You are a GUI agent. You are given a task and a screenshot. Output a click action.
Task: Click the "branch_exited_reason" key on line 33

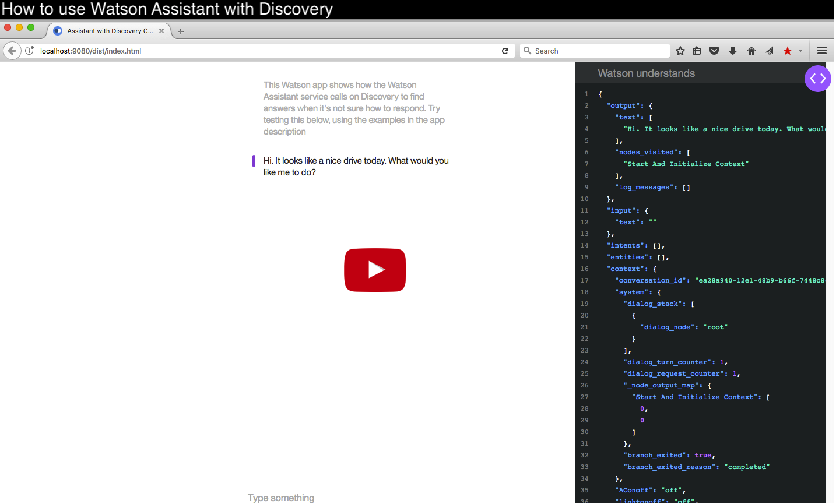pyautogui.click(x=670, y=467)
